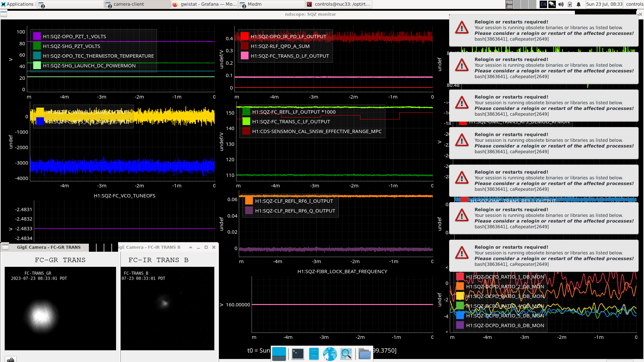Click the date and time clock button
Screen dimensions: 644x362
[604, 4]
